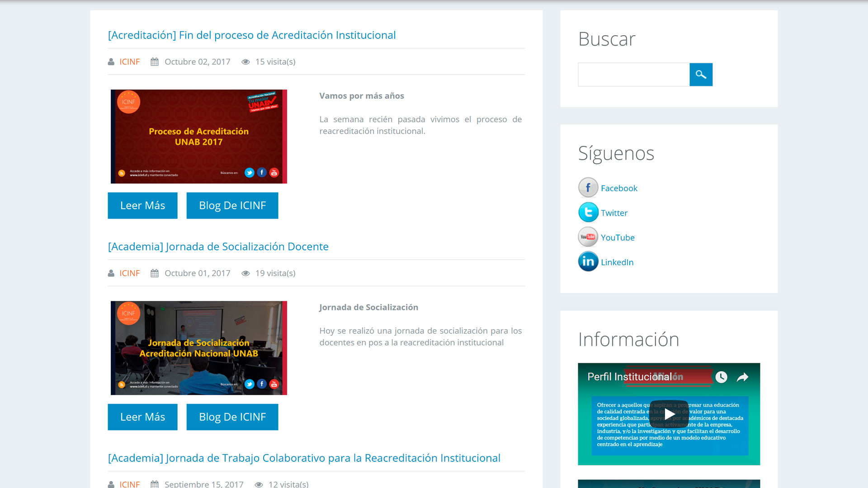Click the Octubre 02, 2017 date text
Screen dimensions: 868x488
[x=198, y=62]
